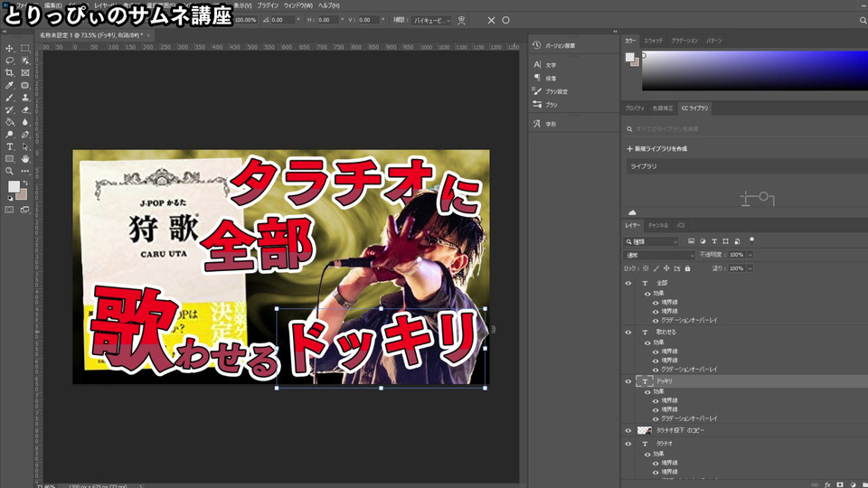The image size is (868, 488).
Task: Open the layer filter 種類 dropdown
Action: point(651,242)
